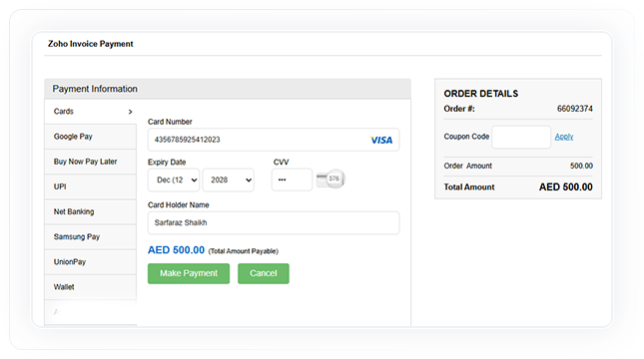Open the expiry year dropdown
The width and height of the screenshot is (644, 359).
coord(229,179)
